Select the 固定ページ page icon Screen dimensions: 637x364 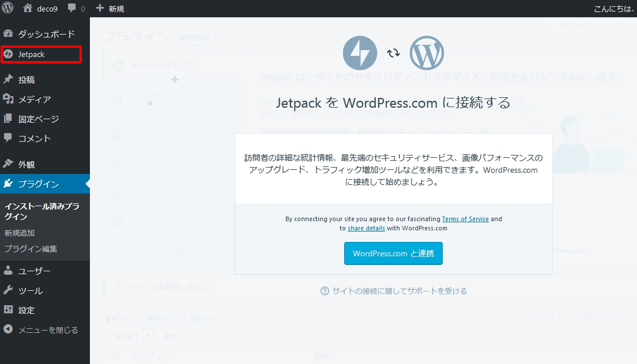9,118
